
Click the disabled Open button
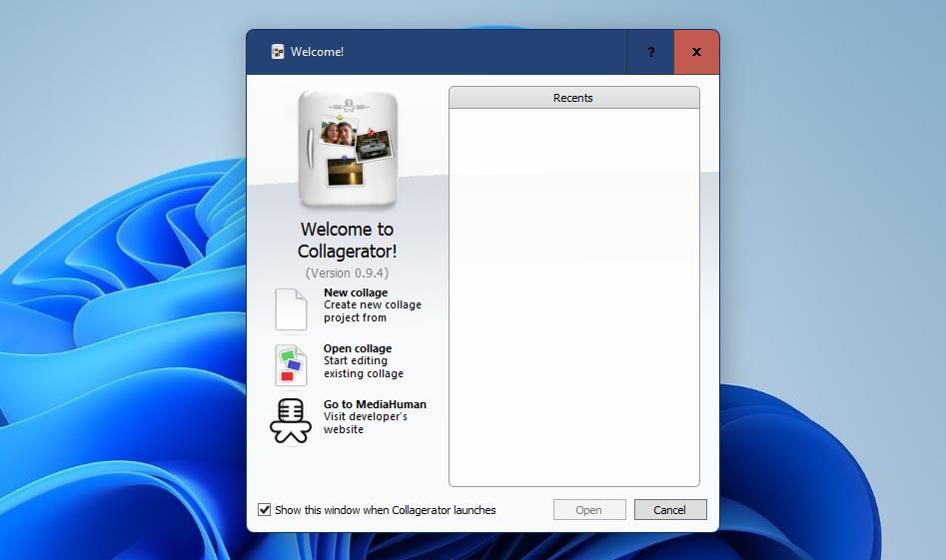[x=589, y=510]
